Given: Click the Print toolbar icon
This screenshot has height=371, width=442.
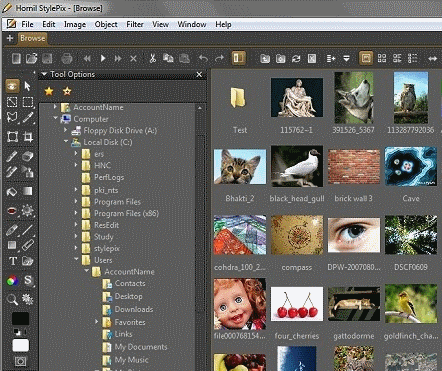Looking at the screenshot, I should click(67, 59).
